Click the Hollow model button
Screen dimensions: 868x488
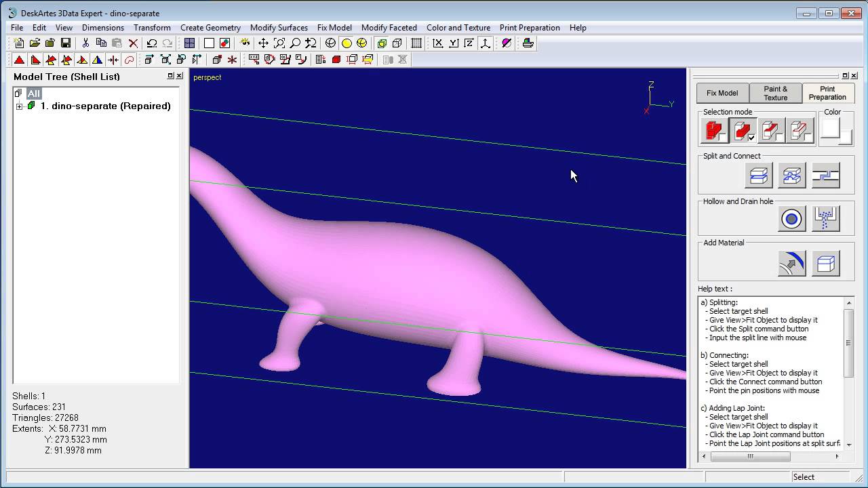coord(791,219)
